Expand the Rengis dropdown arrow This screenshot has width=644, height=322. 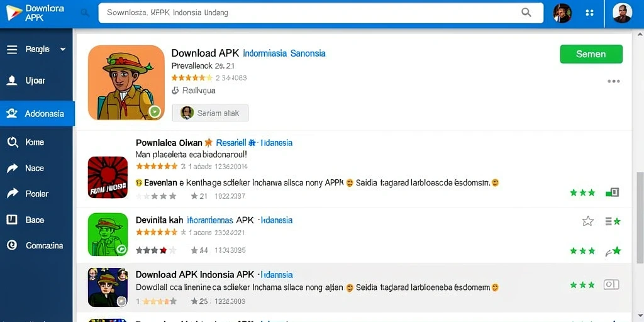[63, 49]
